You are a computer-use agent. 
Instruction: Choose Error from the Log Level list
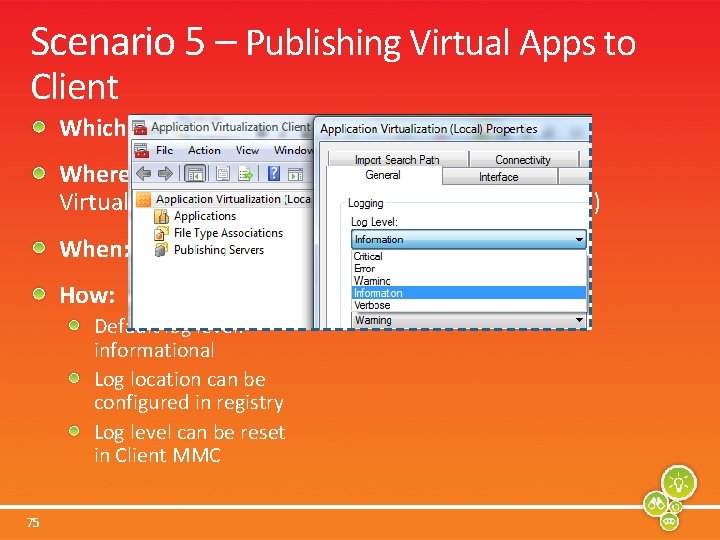pos(469,269)
